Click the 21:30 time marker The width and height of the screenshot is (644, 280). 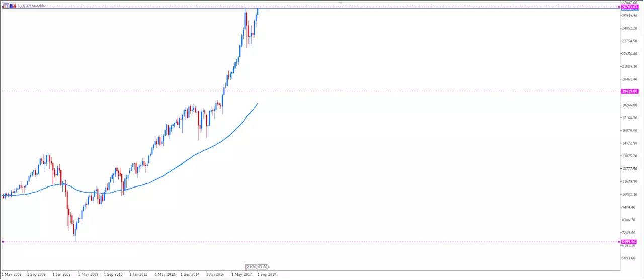click(x=251, y=267)
